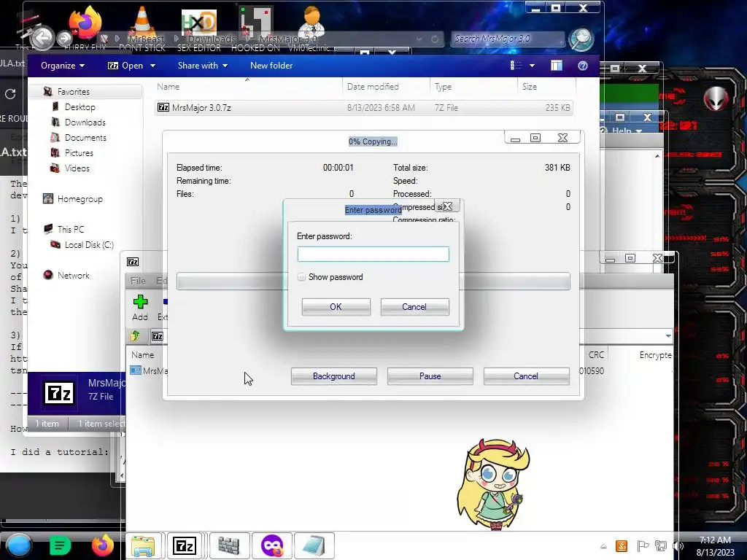
Task: Open Documents in navigation pane
Action: click(85, 137)
